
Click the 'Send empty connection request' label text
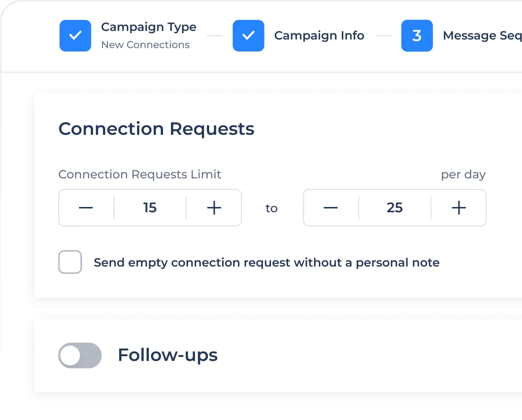266,263
